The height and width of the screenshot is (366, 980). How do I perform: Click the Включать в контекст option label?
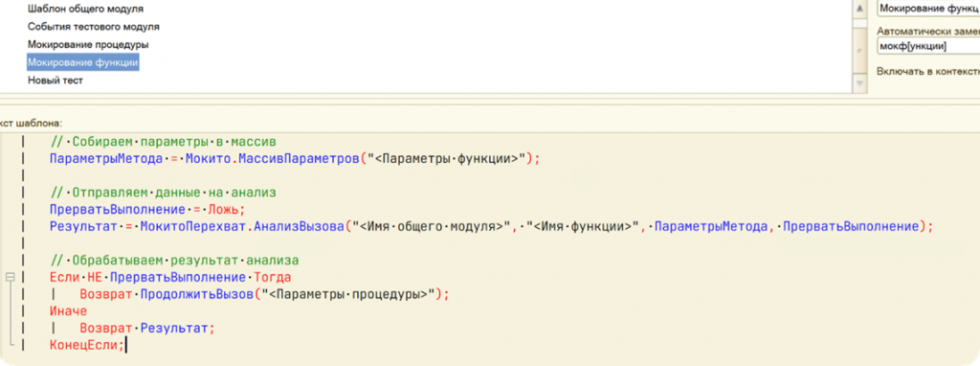click(x=928, y=71)
